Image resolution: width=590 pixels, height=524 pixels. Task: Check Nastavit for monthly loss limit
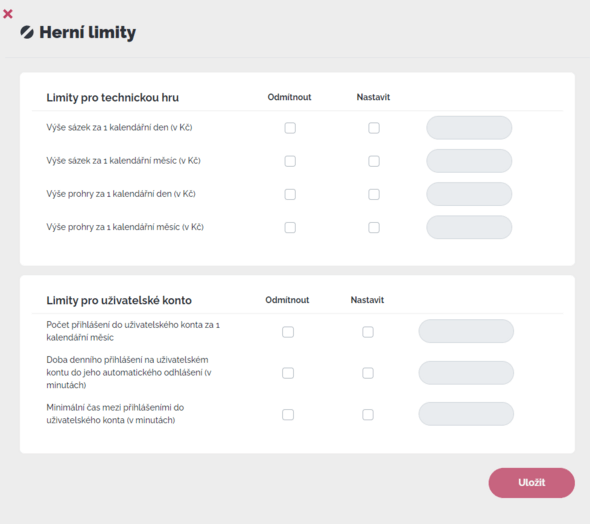pos(374,227)
